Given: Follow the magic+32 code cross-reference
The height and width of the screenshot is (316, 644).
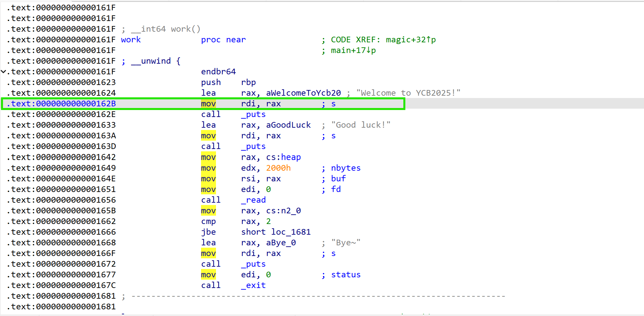Looking at the screenshot, I should 410,40.
